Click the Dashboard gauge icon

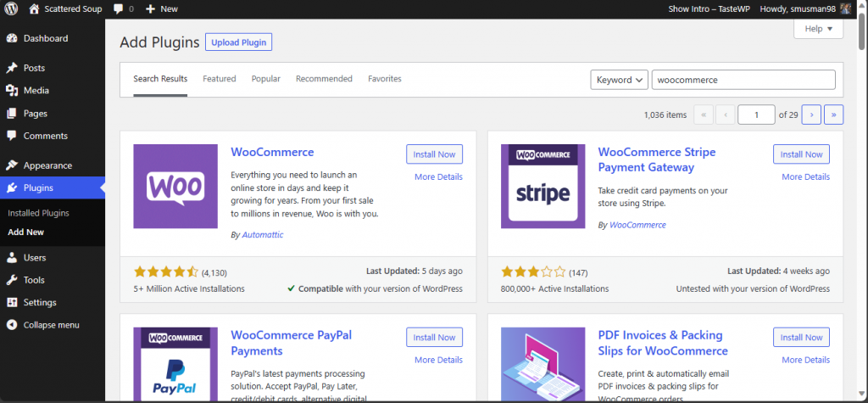tap(12, 39)
